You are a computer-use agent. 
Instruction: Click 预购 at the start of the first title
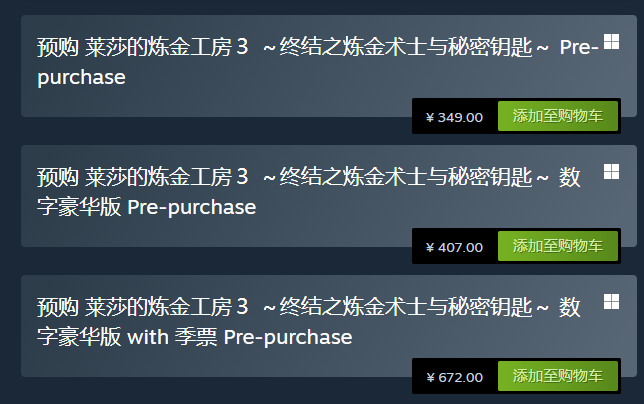(x=58, y=47)
